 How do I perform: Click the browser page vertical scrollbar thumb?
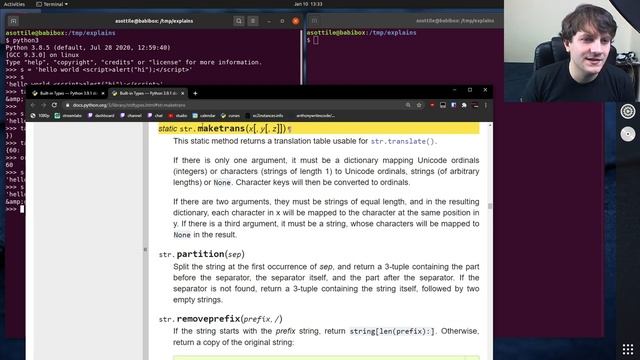(490, 206)
